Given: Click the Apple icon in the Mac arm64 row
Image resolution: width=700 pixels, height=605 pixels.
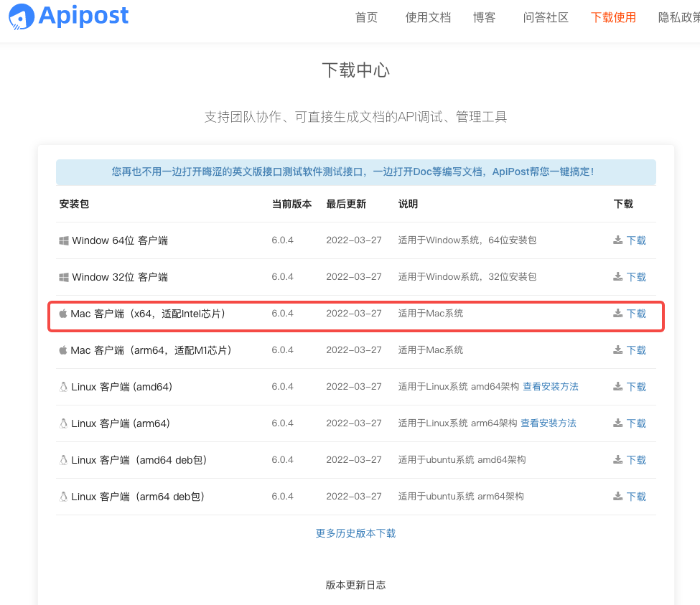Looking at the screenshot, I should pyautogui.click(x=63, y=350).
